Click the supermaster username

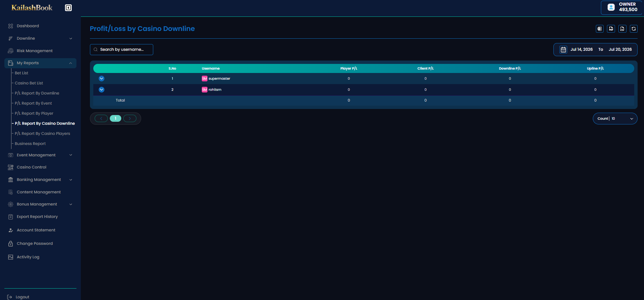click(219, 79)
